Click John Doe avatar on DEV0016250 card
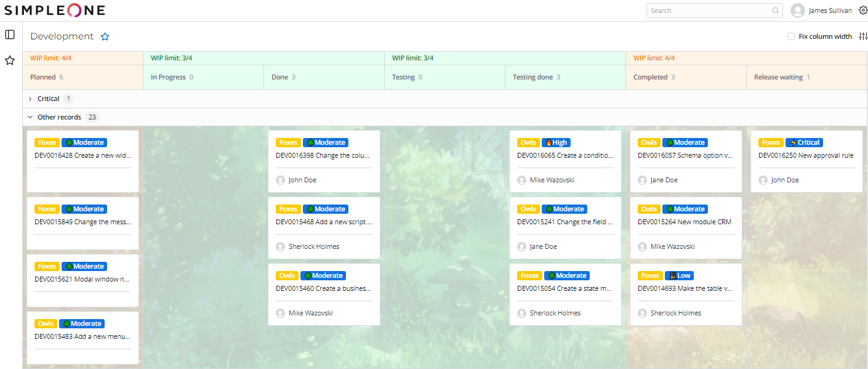868x369 pixels. point(763,180)
